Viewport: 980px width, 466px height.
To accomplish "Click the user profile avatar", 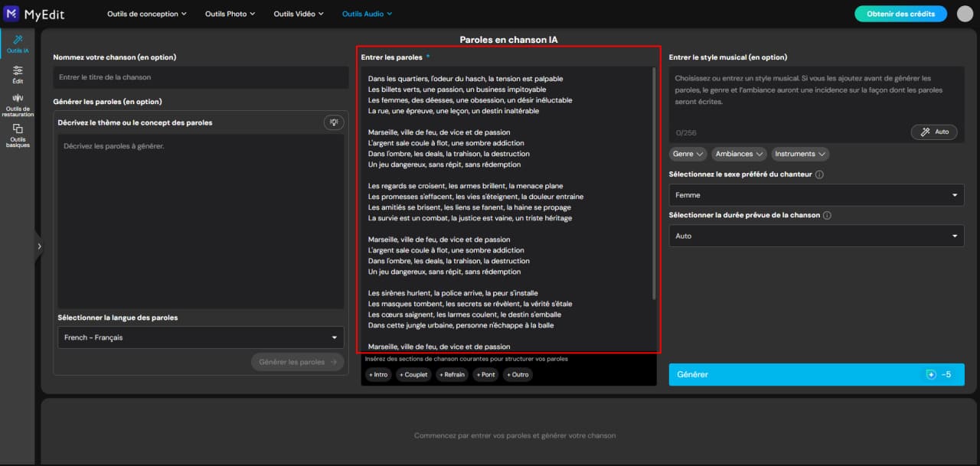I will tap(965, 14).
